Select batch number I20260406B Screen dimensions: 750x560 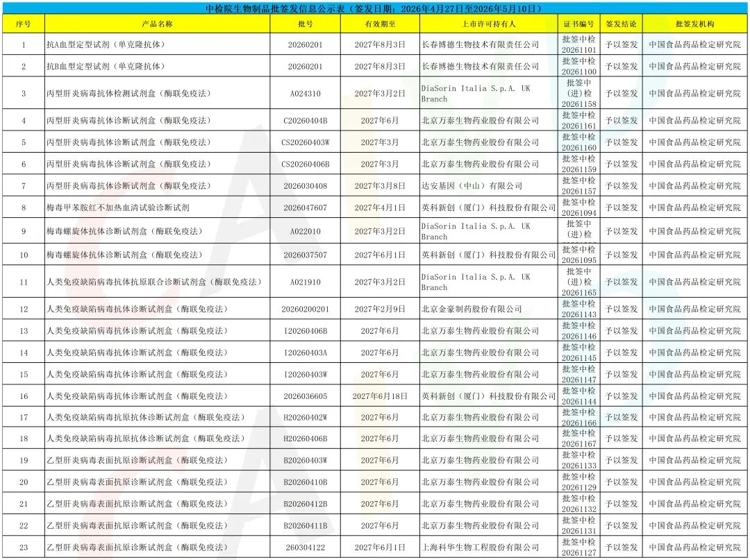[305, 331]
